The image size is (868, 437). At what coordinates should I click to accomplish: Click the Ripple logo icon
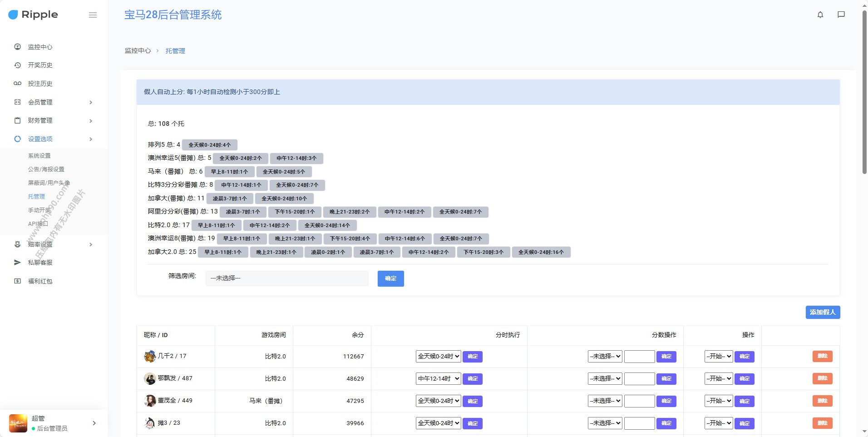13,15
